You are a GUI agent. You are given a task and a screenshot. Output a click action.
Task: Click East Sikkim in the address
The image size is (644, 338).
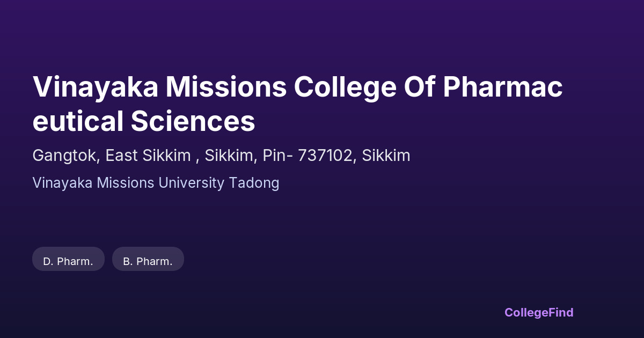[148, 156]
